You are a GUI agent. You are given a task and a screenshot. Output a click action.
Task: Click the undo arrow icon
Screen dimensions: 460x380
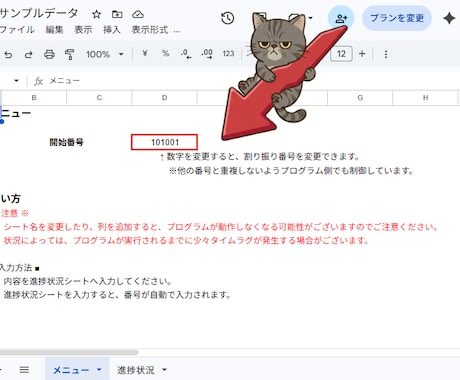[8, 54]
